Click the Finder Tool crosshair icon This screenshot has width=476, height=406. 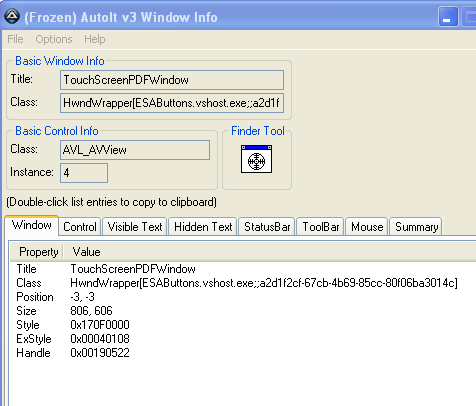click(x=256, y=159)
